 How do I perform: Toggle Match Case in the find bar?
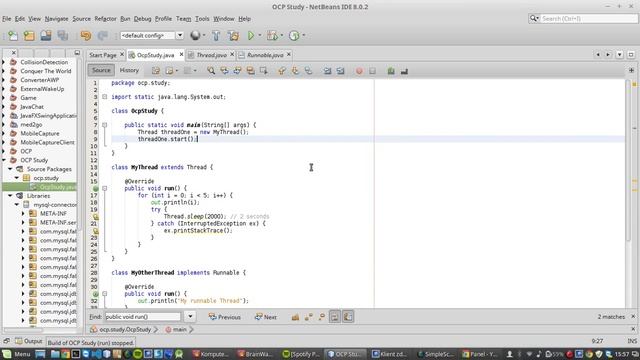point(295,317)
